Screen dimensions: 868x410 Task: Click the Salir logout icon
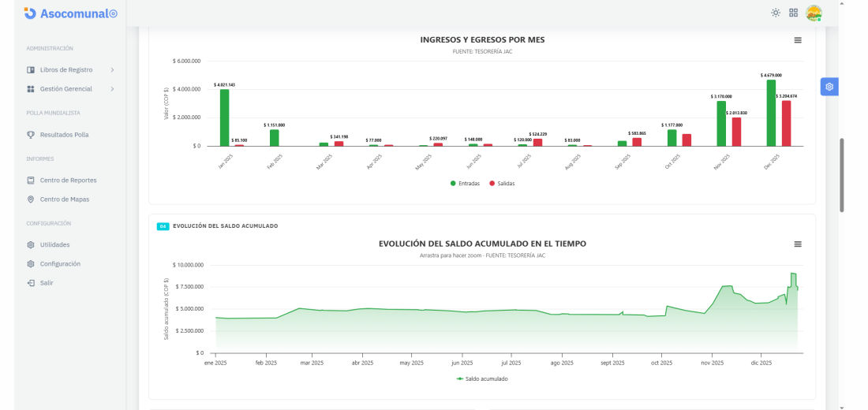click(x=31, y=283)
